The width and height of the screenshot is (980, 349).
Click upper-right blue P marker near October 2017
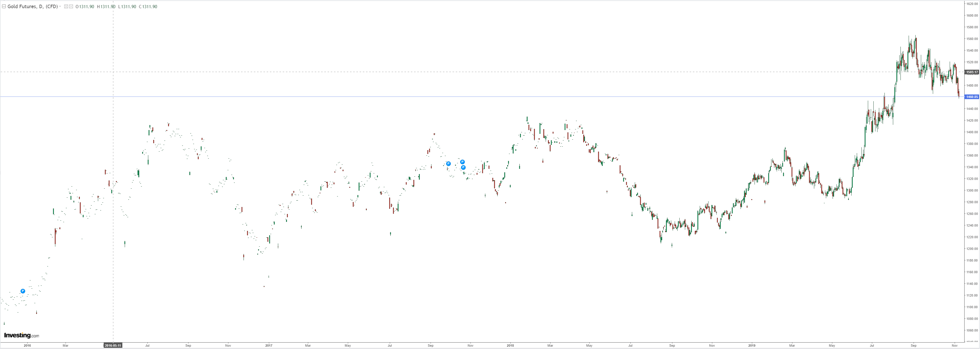(462, 162)
